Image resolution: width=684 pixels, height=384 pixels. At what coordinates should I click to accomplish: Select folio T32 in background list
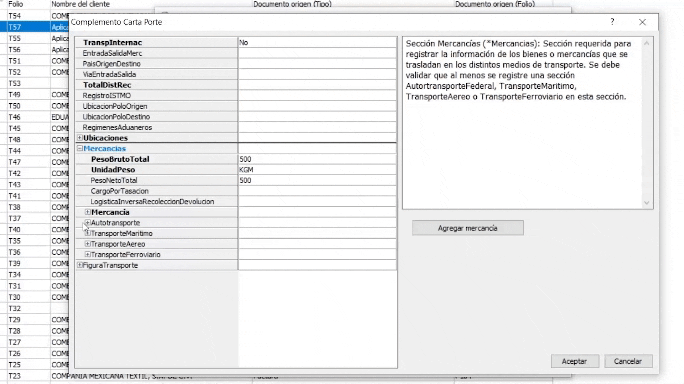pyautogui.click(x=15, y=308)
